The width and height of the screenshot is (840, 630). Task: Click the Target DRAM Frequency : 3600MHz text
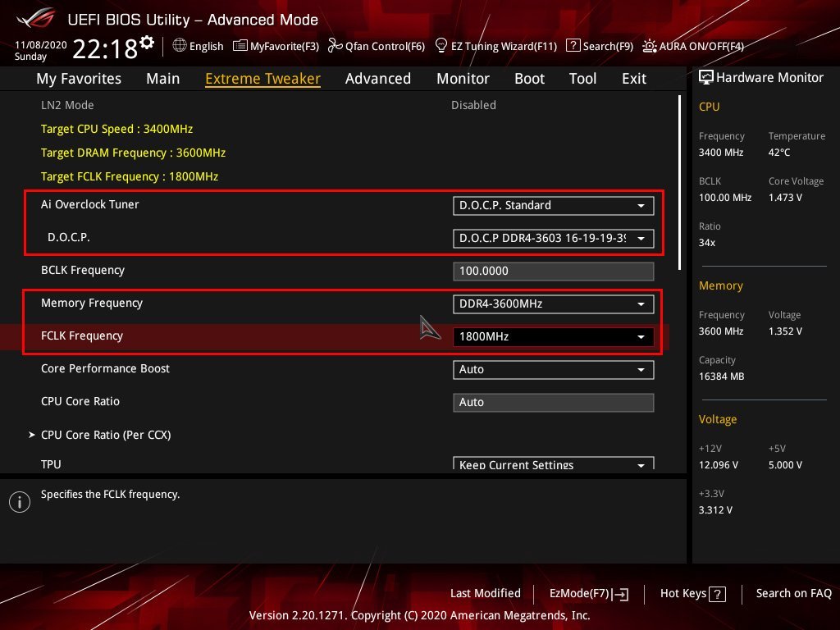(x=134, y=153)
